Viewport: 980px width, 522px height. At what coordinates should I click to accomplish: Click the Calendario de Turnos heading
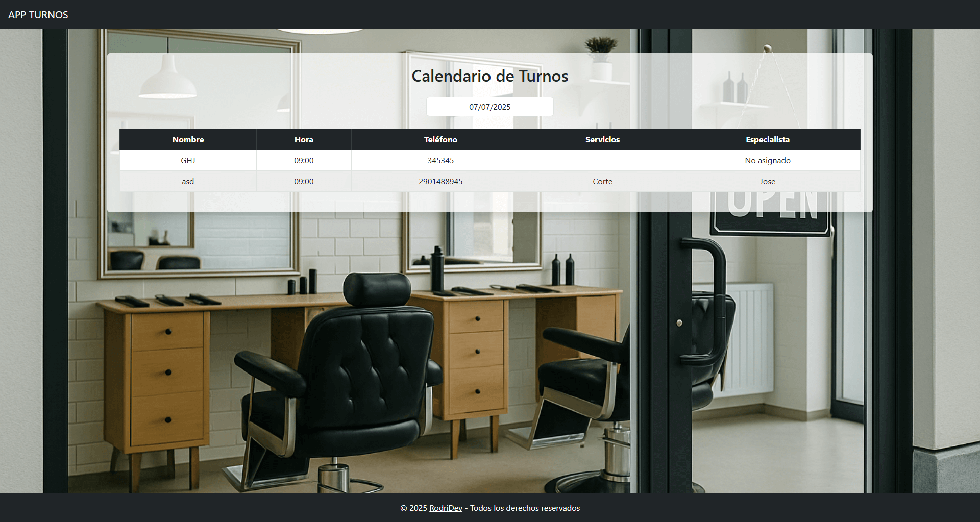[489, 76]
